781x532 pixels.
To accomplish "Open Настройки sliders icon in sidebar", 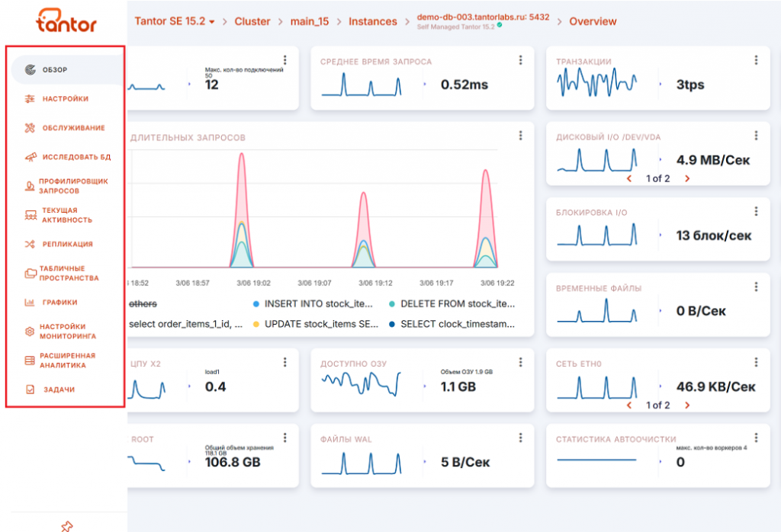I will coord(30,98).
